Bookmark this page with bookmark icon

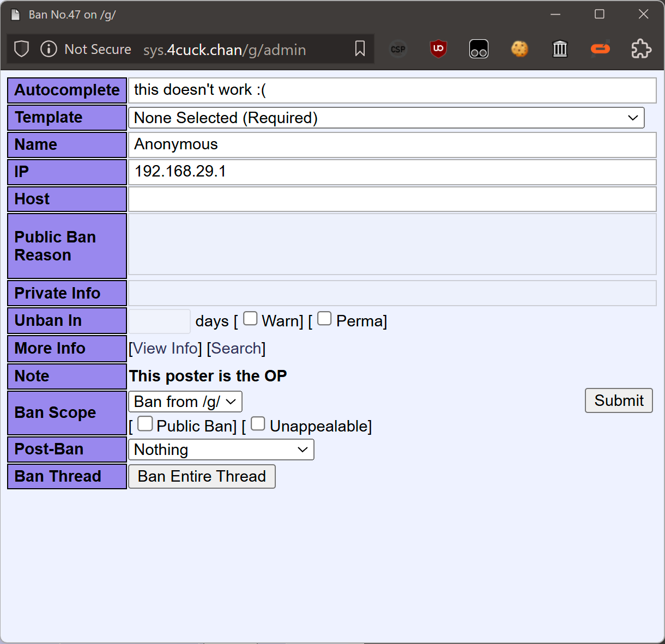[x=360, y=49]
